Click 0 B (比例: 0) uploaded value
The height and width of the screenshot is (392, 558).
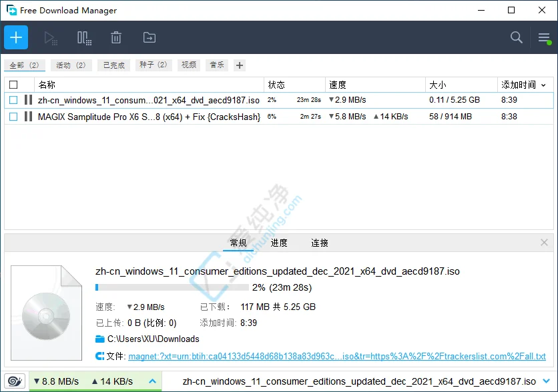tap(152, 323)
